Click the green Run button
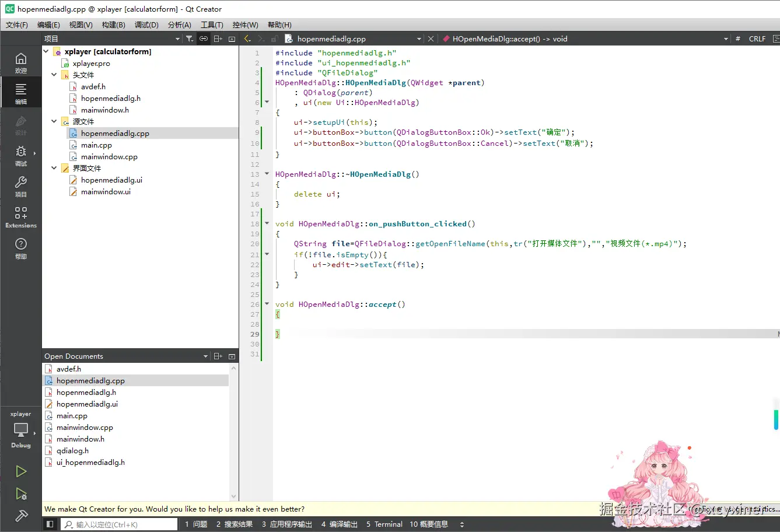The width and height of the screenshot is (780, 532). (x=21, y=471)
